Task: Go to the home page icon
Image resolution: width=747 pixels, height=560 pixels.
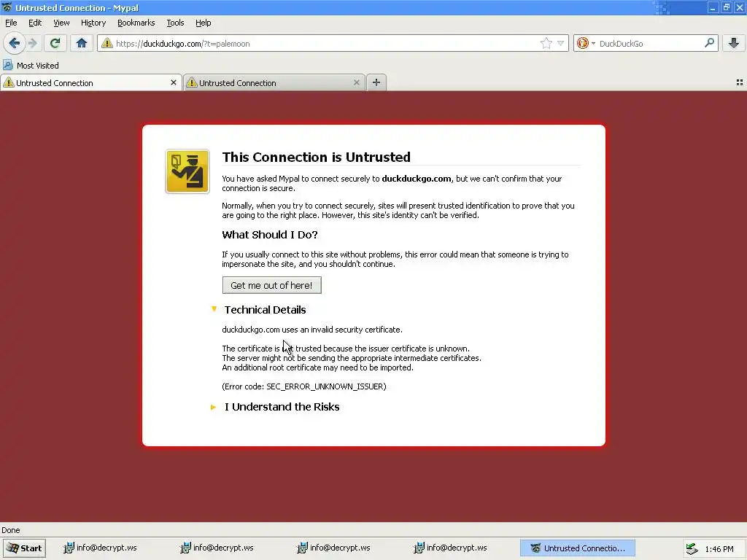Action: pyautogui.click(x=82, y=43)
